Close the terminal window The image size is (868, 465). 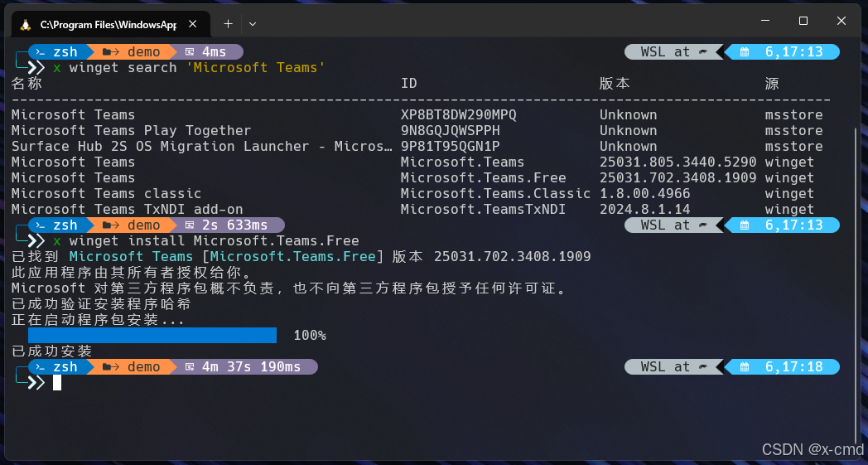pyautogui.click(x=841, y=21)
